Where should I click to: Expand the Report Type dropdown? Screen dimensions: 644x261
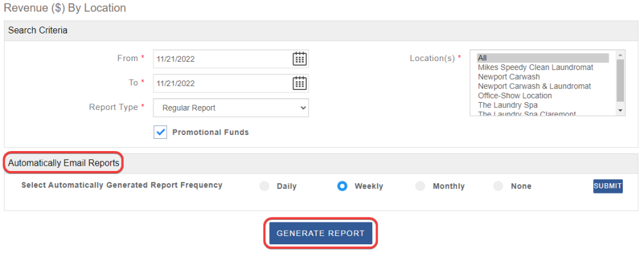point(231,108)
